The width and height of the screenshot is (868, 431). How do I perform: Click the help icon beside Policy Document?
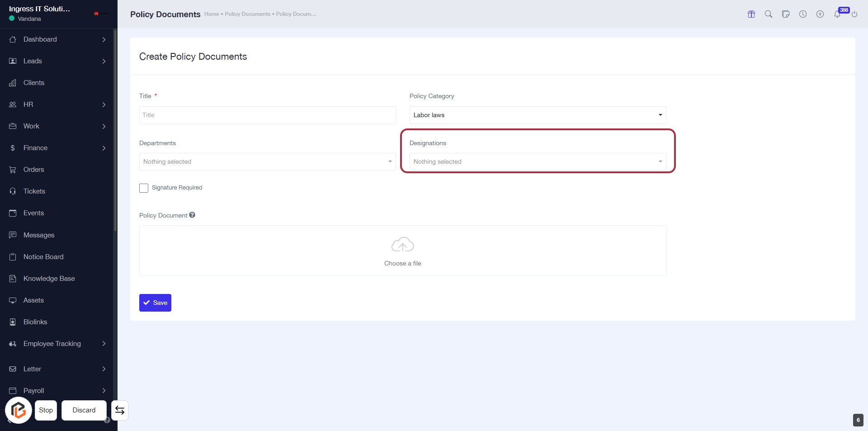pos(192,215)
